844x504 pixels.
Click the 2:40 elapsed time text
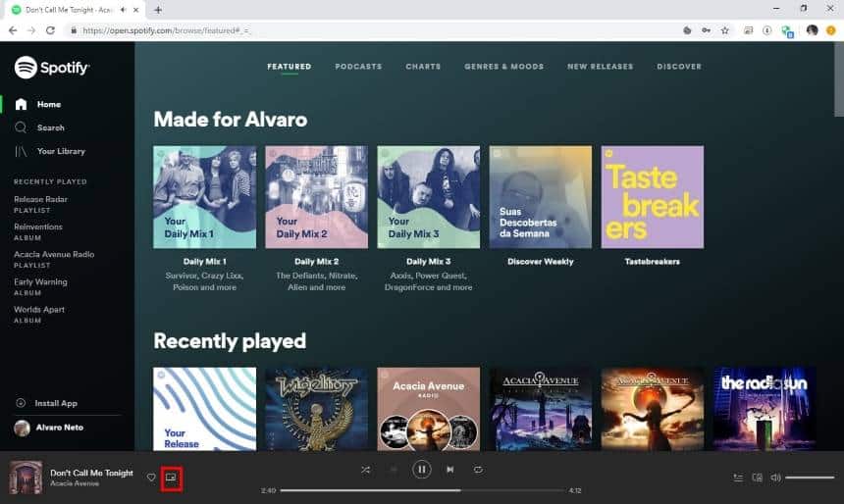tap(269, 490)
